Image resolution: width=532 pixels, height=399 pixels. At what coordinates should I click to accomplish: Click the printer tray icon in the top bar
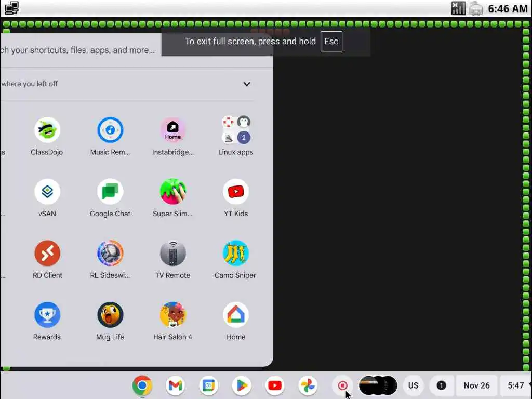point(476,8)
